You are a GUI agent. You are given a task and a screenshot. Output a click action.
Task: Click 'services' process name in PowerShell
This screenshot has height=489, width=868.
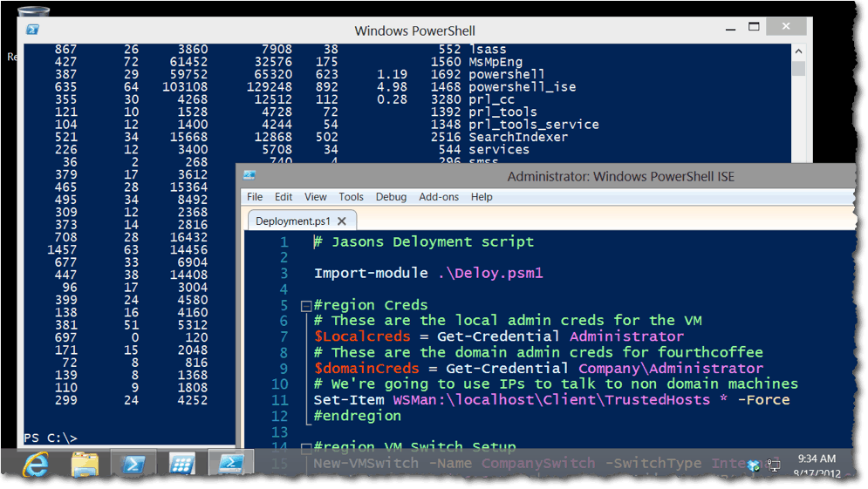point(499,150)
